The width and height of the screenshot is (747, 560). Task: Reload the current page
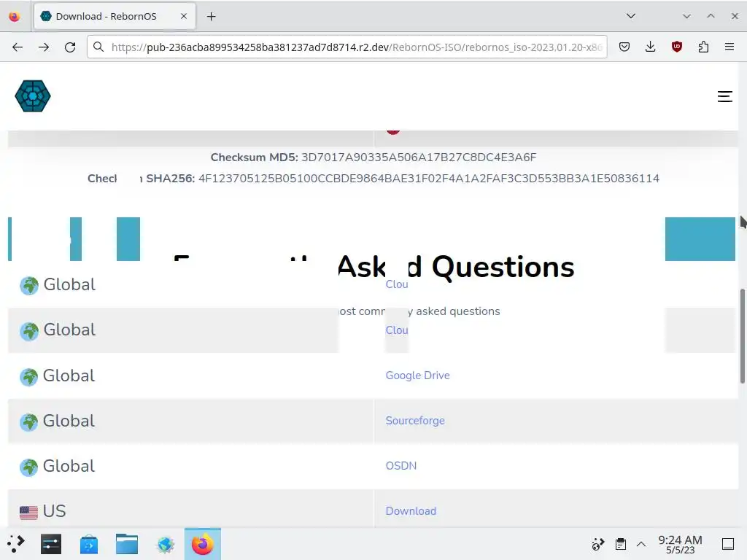(x=70, y=47)
